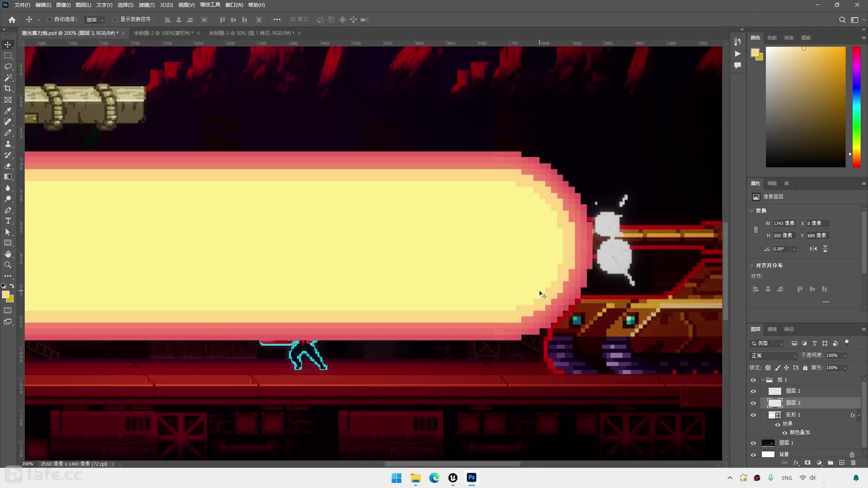Screen dimensions: 868x488
Task: Enable the 自动选择 checkbox
Action: click(49, 19)
